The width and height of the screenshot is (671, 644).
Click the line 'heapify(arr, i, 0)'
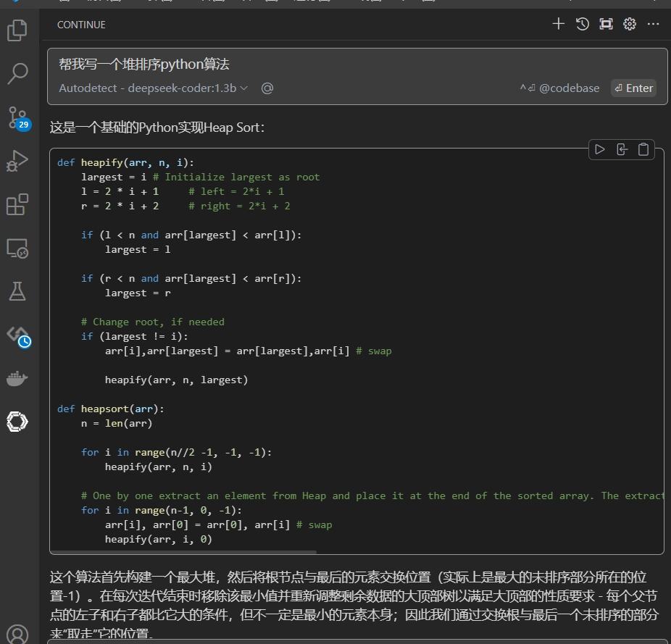pyautogui.click(x=159, y=539)
